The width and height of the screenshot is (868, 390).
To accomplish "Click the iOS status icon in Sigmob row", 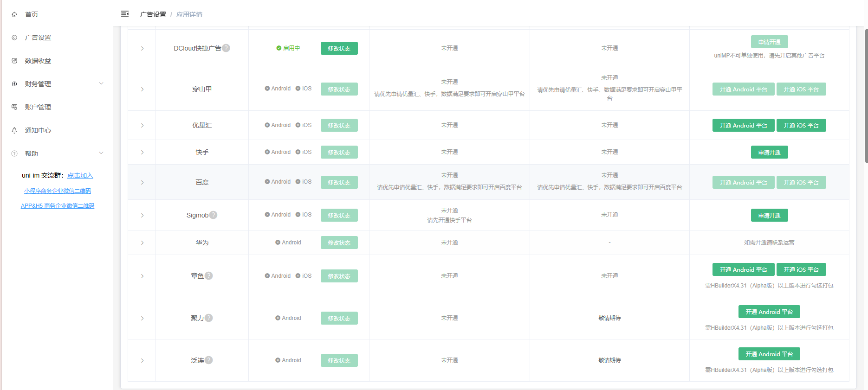I will (x=298, y=214).
